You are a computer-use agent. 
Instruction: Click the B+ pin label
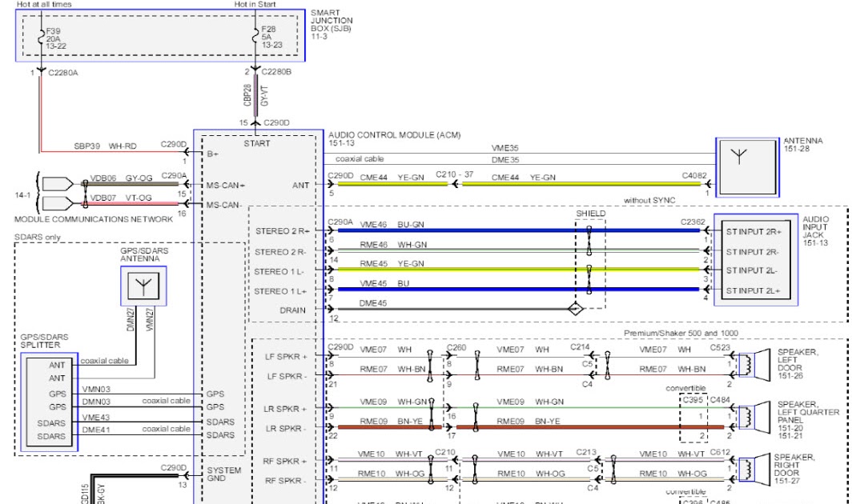[213, 154]
